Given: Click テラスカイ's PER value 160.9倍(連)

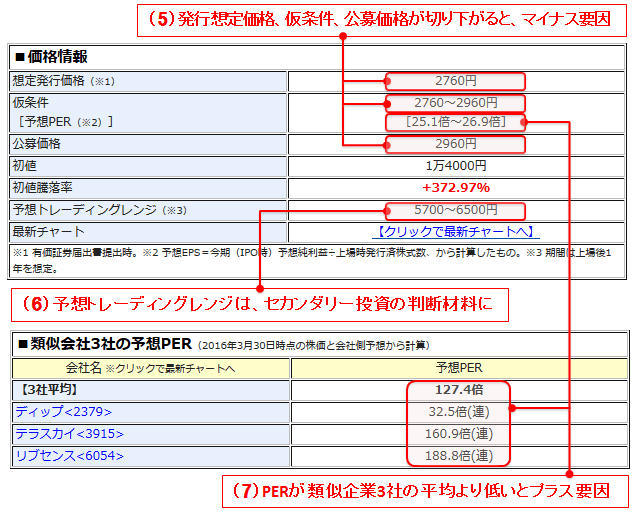Looking at the screenshot, I should (x=459, y=434).
